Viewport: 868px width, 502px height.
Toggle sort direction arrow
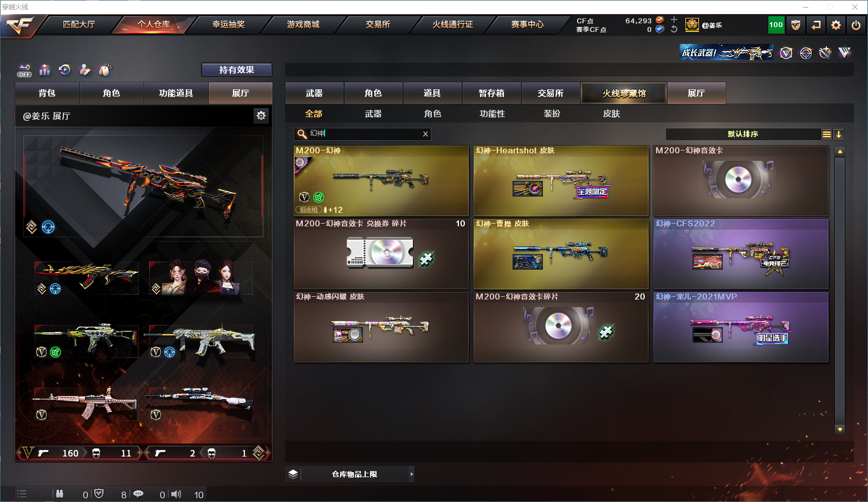[x=838, y=134]
